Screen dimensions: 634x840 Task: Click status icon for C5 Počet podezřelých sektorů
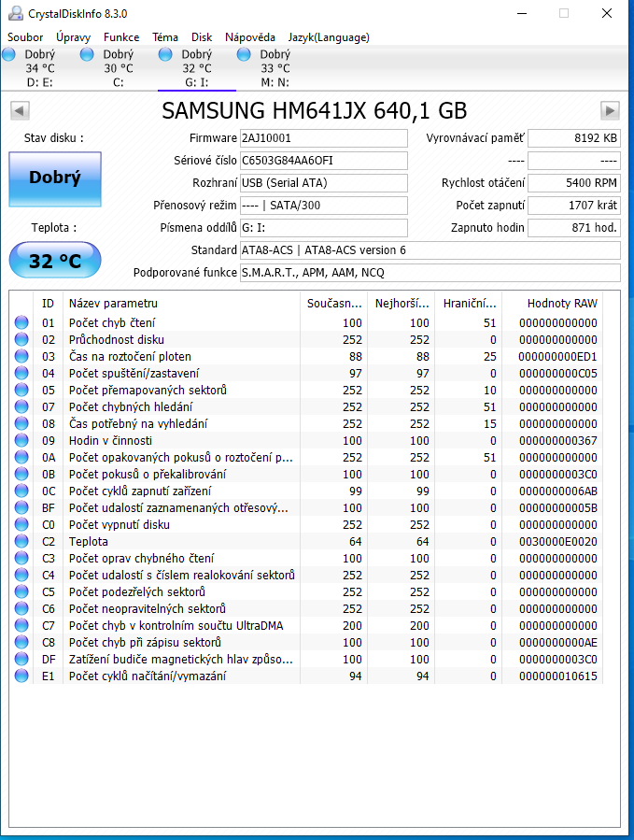21,591
